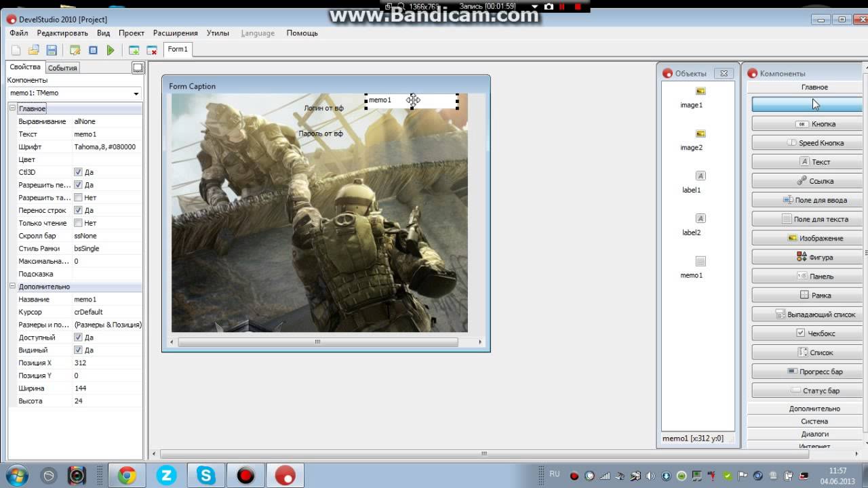This screenshot has height=488, width=868.
Task: Run the project with the green play icon
Action: [x=111, y=50]
